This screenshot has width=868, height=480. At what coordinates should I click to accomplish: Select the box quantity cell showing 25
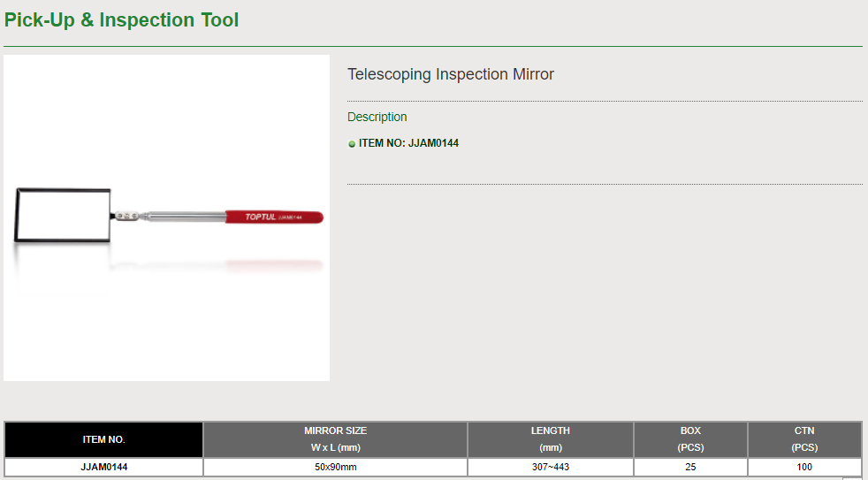pos(690,467)
